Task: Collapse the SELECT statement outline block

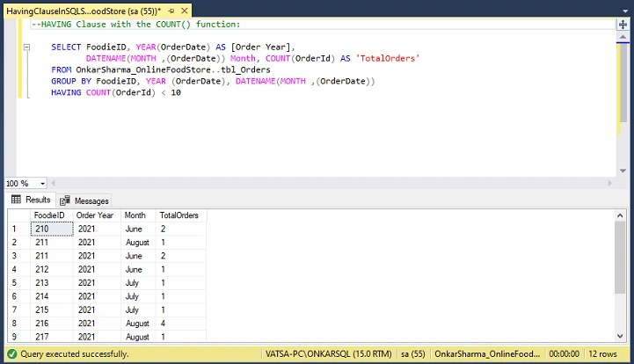Action: click(x=26, y=47)
